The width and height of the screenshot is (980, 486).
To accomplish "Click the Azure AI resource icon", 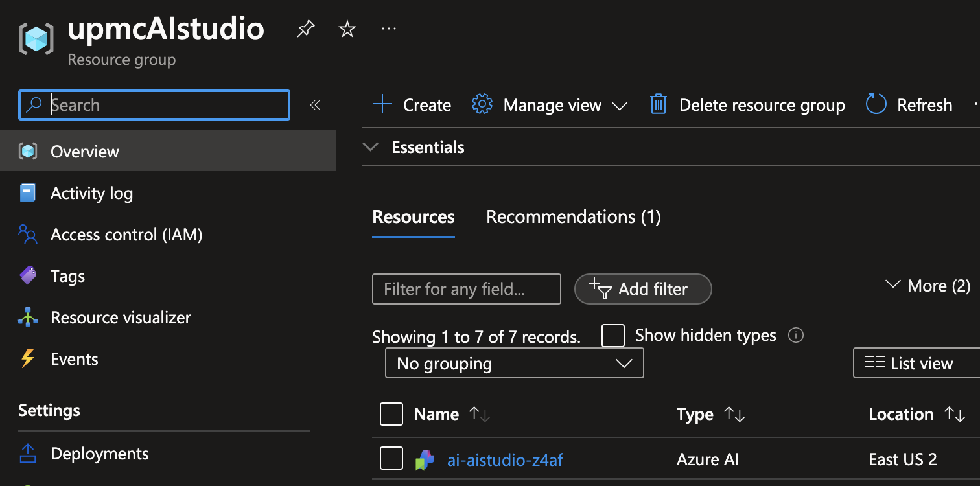I will tap(425, 460).
